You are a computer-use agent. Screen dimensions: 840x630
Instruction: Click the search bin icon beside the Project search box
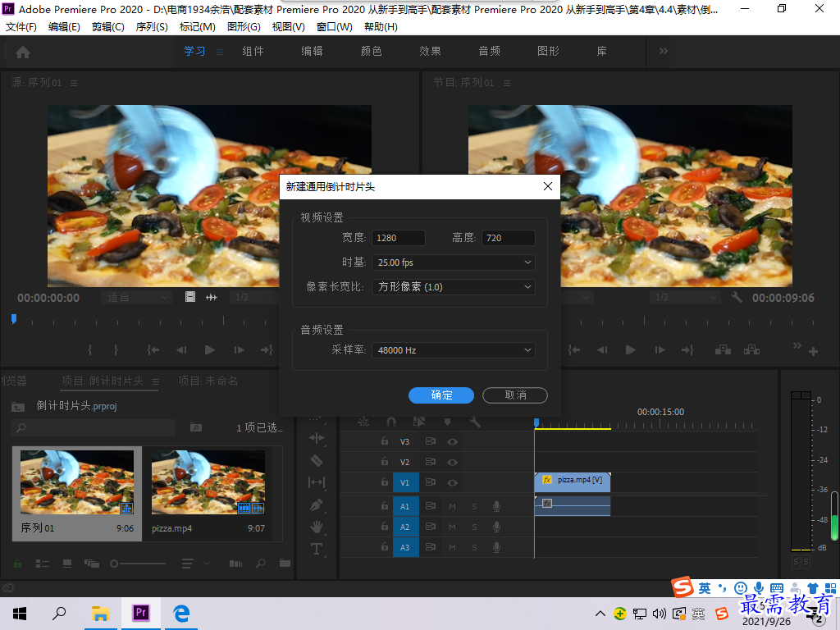[196, 427]
